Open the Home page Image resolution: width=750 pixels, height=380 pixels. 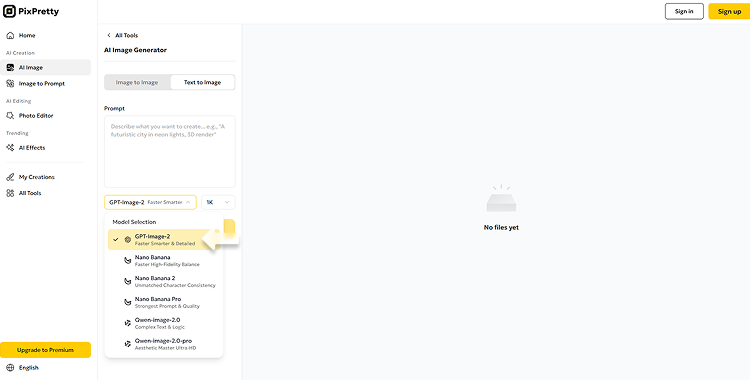45,35
